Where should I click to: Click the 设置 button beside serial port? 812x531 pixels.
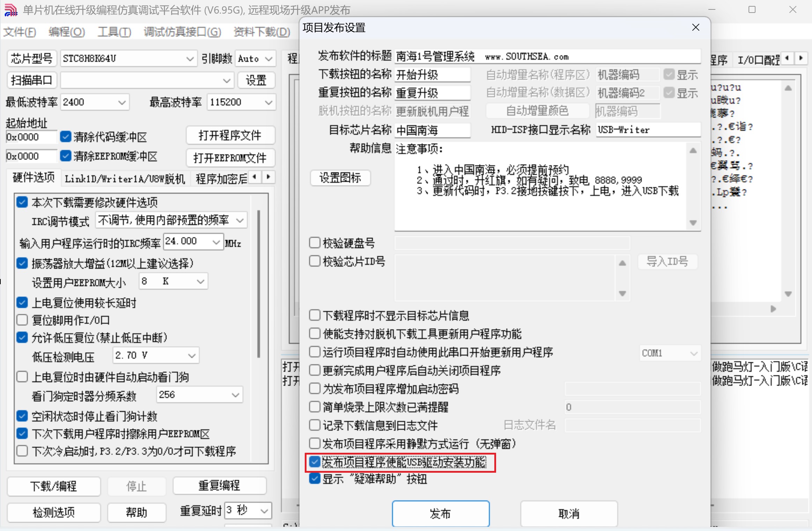tap(256, 80)
